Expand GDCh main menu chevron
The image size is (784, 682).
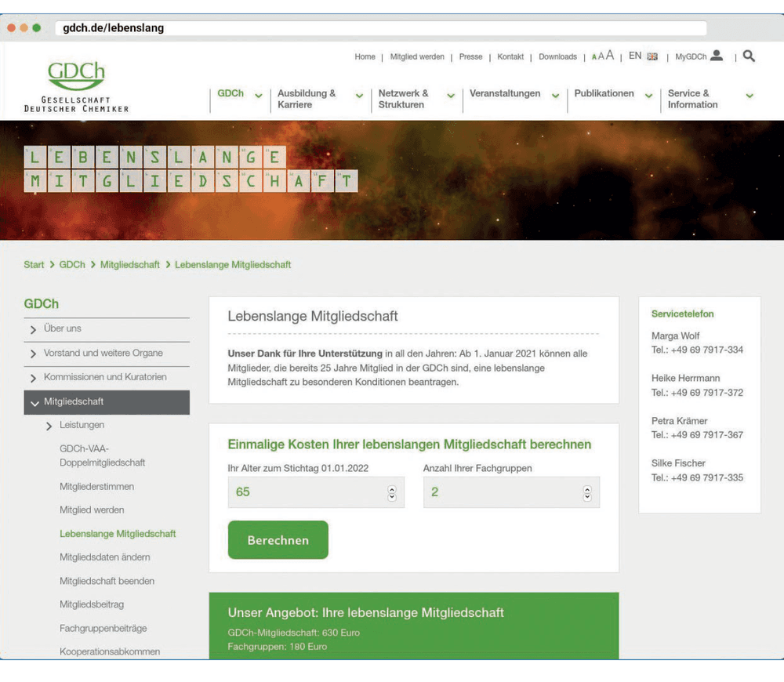coord(259,96)
